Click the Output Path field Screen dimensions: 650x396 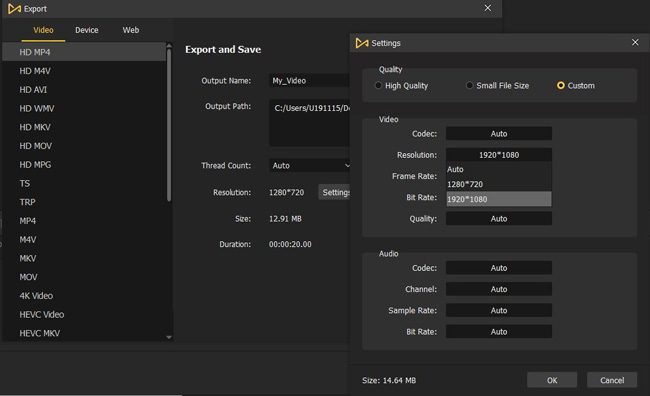coord(310,123)
